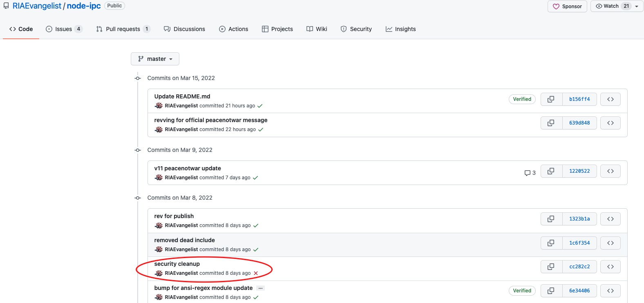This screenshot has width=644, height=303.
Task: Open commit hash b156ff4
Action: pos(579,99)
